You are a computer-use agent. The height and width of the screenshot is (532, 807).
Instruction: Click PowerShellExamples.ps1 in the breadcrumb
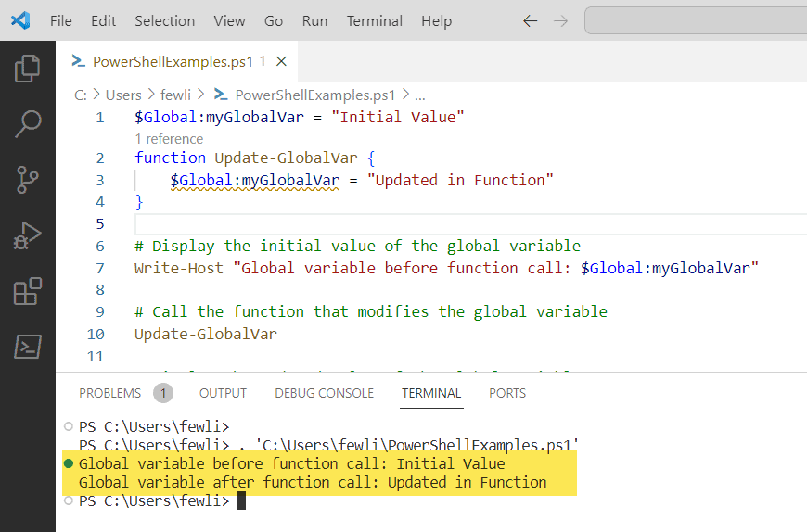pos(315,95)
